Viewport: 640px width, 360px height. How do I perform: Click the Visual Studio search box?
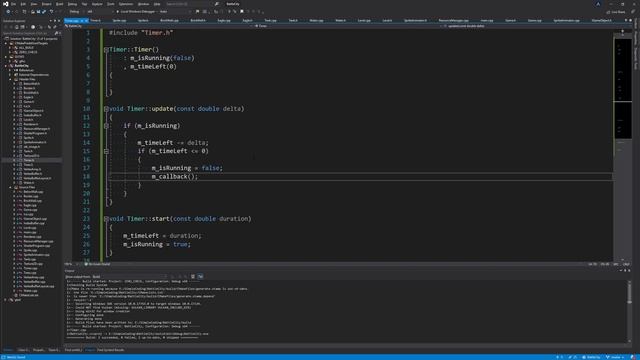[190, 4]
